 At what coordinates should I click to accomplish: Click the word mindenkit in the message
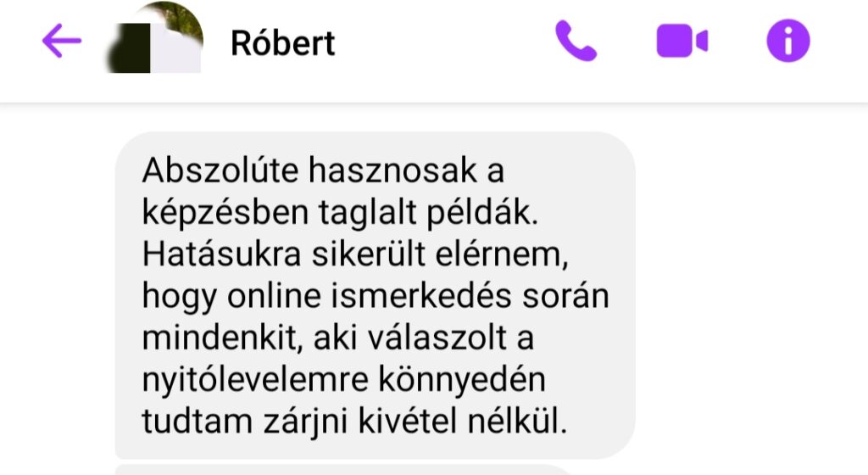tap(223, 338)
